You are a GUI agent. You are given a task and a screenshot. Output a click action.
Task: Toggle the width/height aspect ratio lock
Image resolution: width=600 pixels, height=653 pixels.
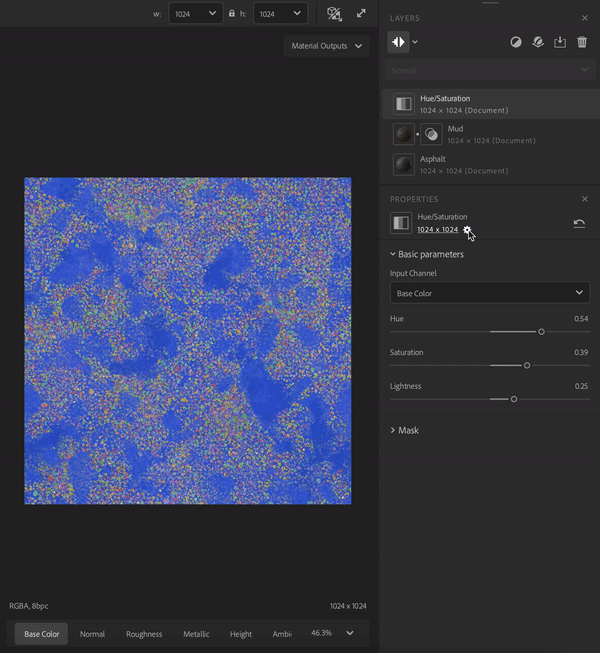232,14
